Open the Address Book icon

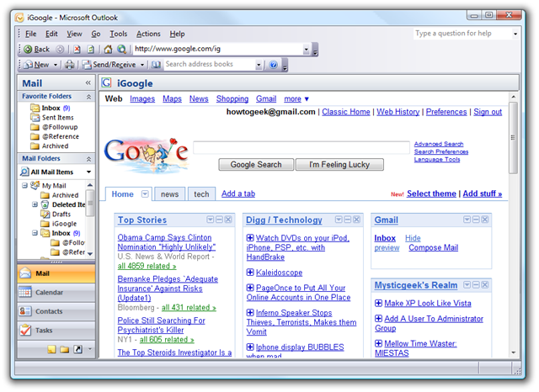click(x=156, y=65)
